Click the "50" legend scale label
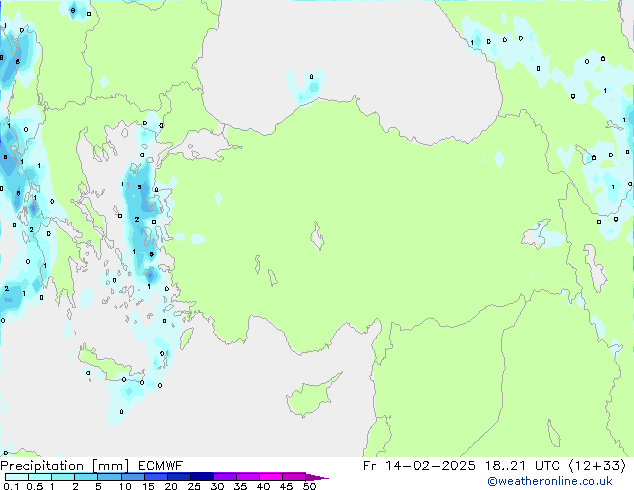Viewport: 634px width, 490px height. click(x=309, y=486)
